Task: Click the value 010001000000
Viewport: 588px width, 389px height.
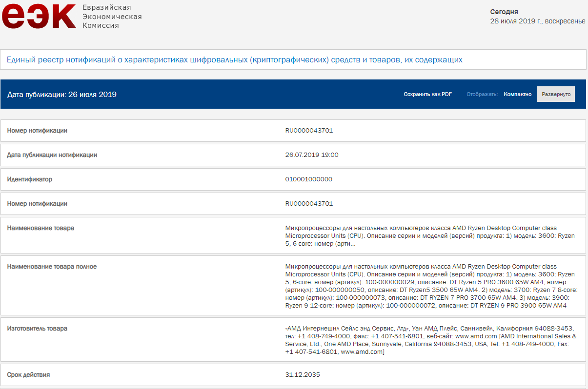Action: tap(309, 179)
